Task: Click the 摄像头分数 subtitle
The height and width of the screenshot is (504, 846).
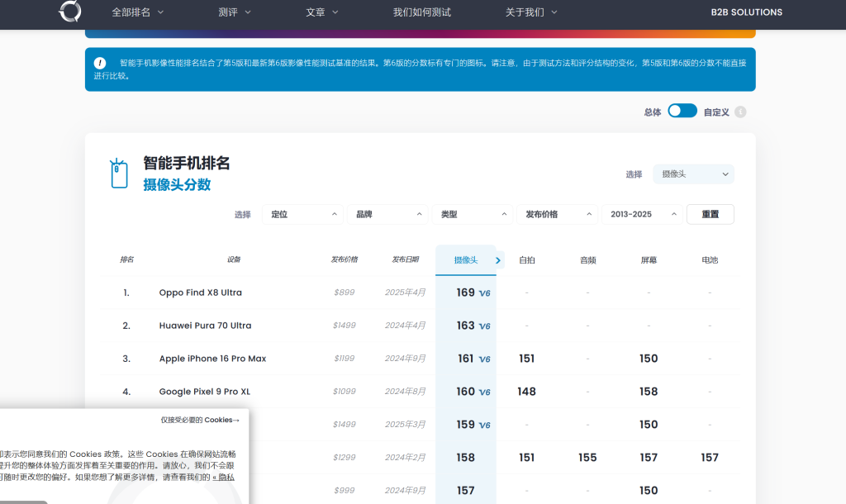Action: coord(177,184)
